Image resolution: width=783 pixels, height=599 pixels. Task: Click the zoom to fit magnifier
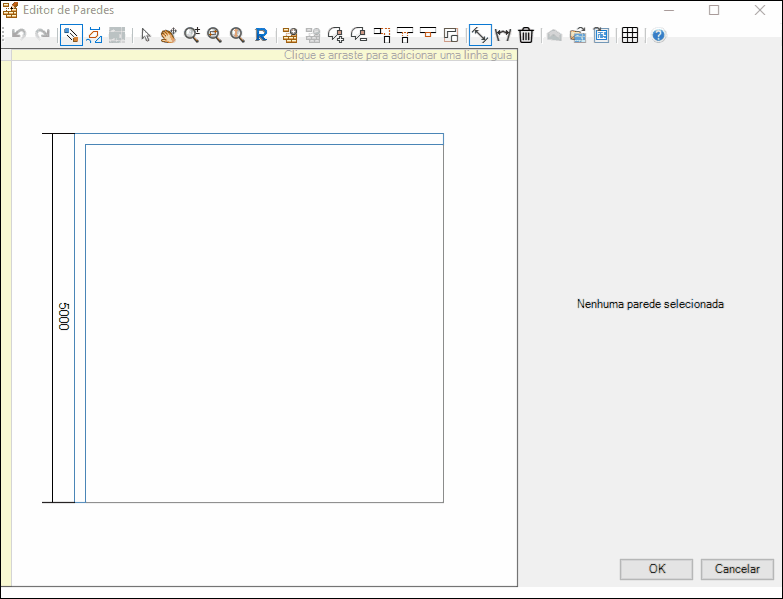[x=237, y=35]
